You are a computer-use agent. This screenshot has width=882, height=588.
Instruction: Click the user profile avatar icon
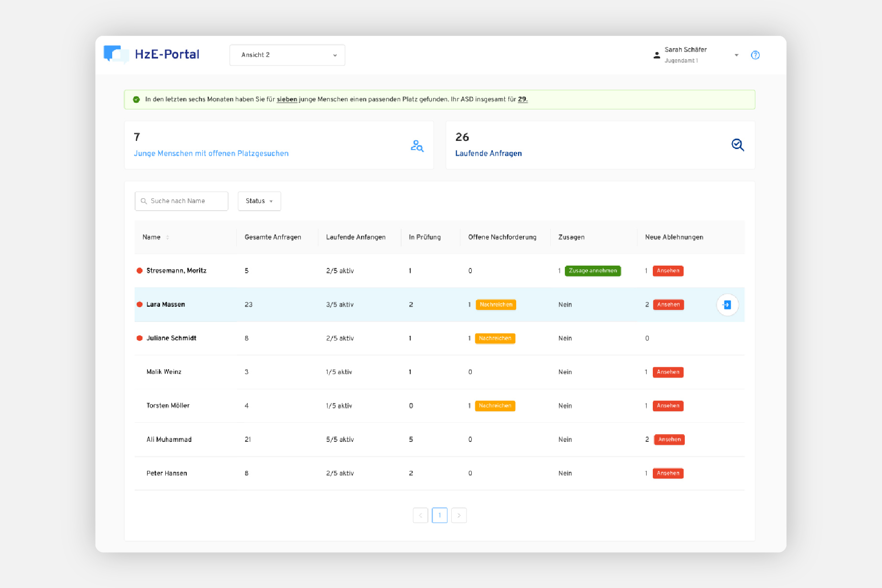click(x=657, y=55)
